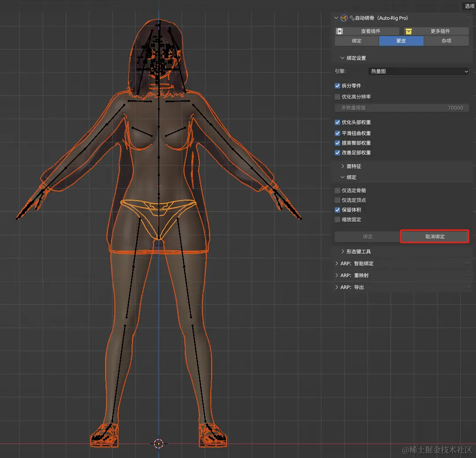This screenshot has height=458, width=476.
Task: Click the ARP: 重映射 panel grip icon
Action: (x=467, y=275)
